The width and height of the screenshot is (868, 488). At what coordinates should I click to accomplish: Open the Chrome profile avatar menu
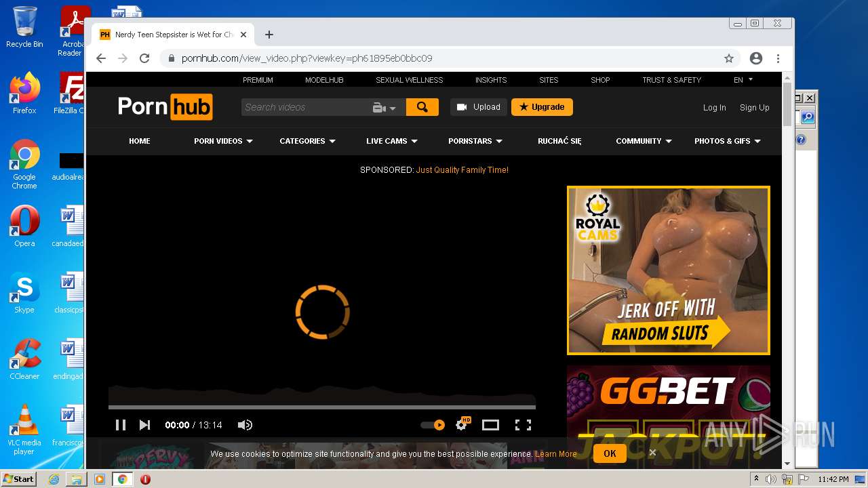coord(756,58)
